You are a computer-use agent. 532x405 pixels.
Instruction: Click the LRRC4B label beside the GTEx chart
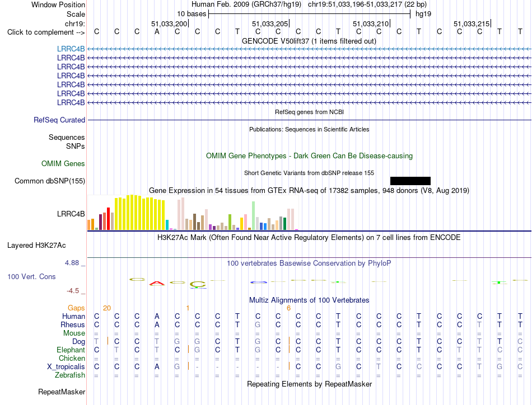coord(71,214)
